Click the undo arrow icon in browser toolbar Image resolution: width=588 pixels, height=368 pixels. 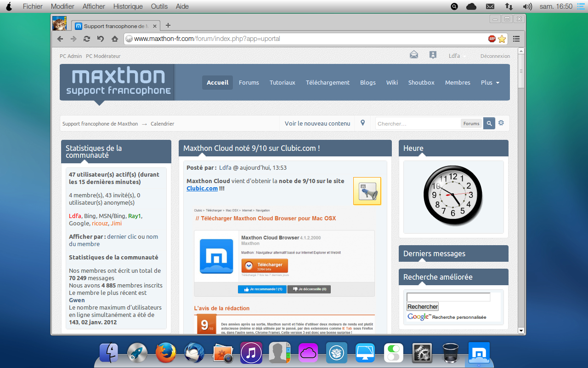101,39
